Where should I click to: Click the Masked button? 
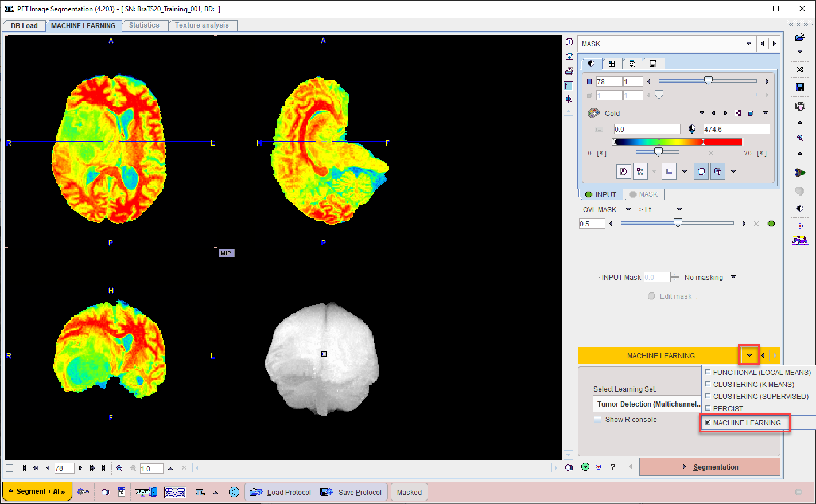click(409, 492)
